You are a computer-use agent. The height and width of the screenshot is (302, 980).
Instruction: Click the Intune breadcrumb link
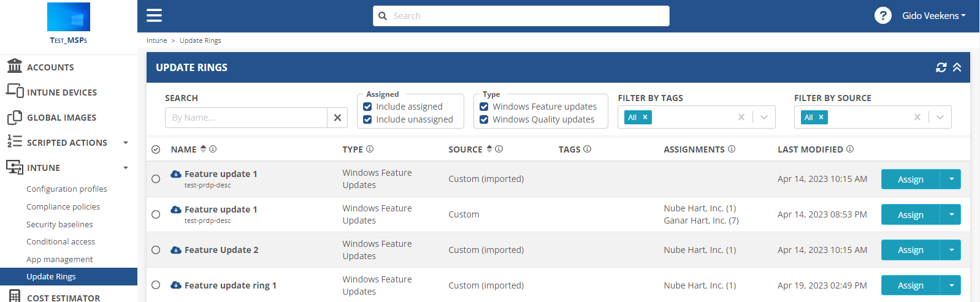156,40
